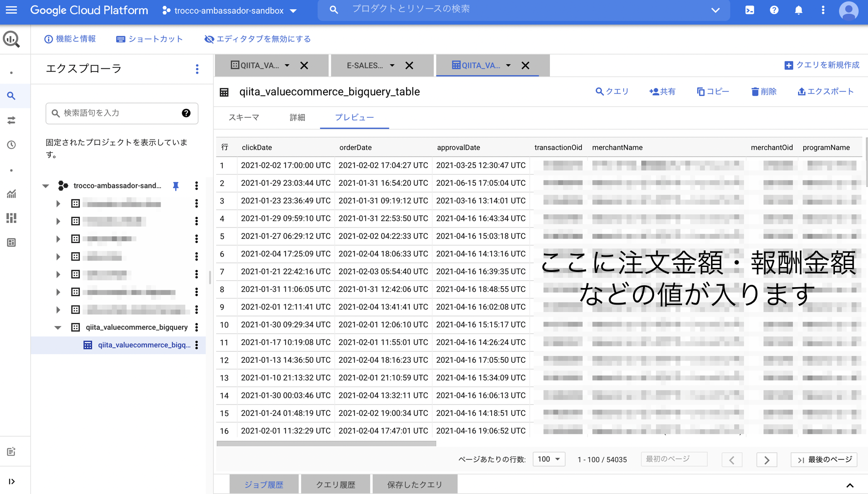This screenshot has width=868, height=494.
Task: Open the ジョブ履歴 tab
Action: pyautogui.click(x=264, y=484)
